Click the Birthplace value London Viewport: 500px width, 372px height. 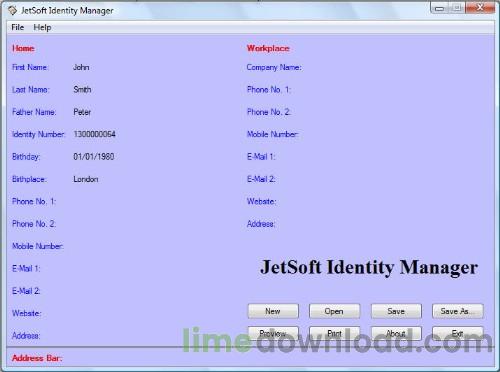(86, 179)
